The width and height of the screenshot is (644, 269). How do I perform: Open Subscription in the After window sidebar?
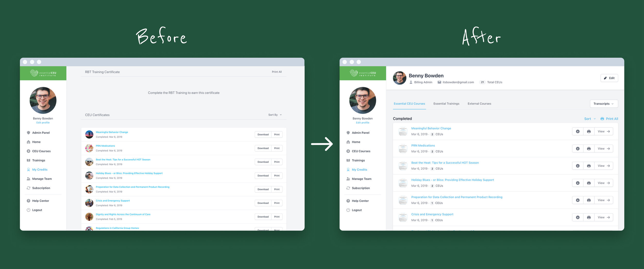pos(361,188)
